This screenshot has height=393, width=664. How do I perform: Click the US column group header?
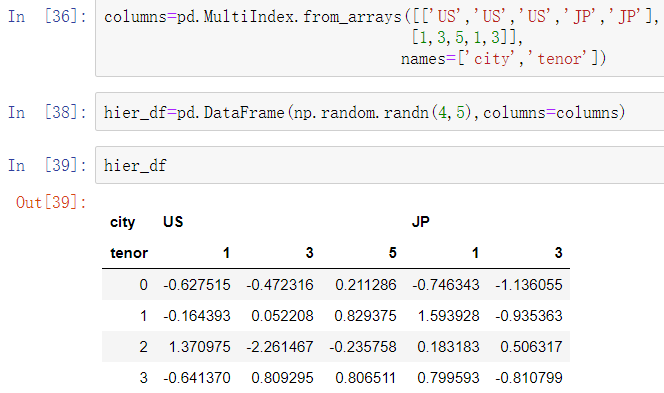(x=173, y=222)
